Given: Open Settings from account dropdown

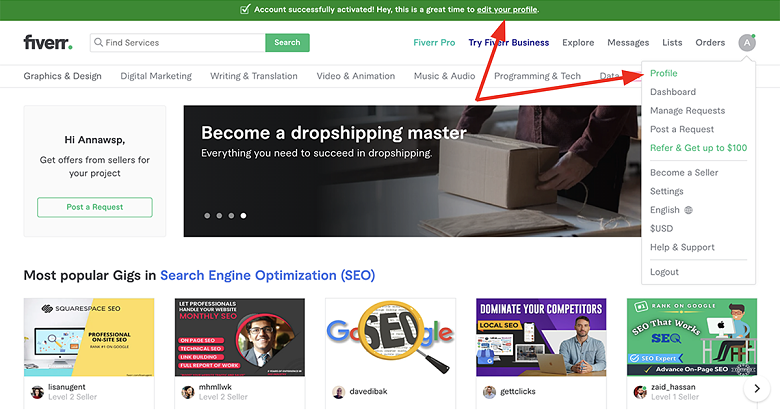Looking at the screenshot, I should 667,192.
